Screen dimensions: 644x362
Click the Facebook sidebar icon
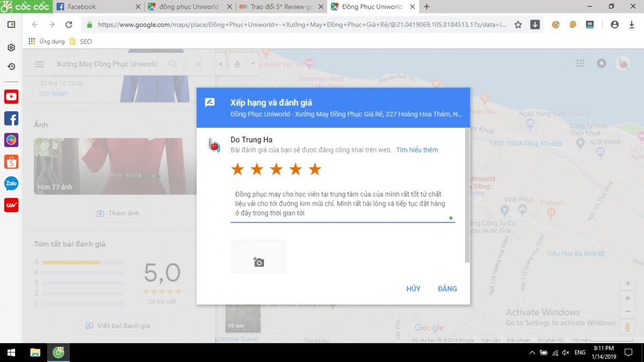coord(11,118)
